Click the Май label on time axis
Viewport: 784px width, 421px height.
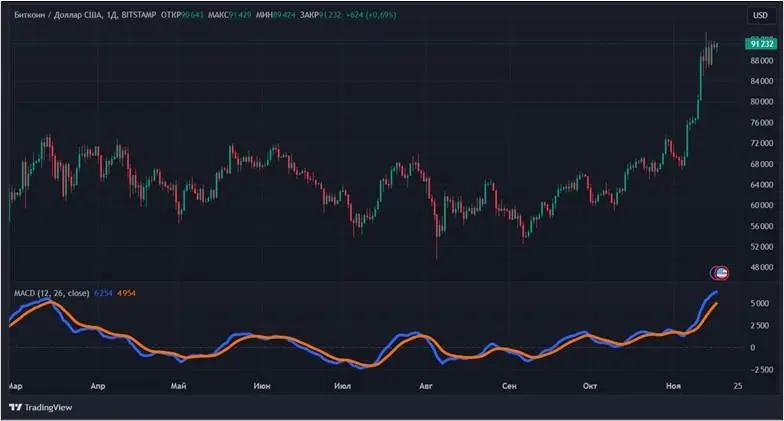point(179,384)
